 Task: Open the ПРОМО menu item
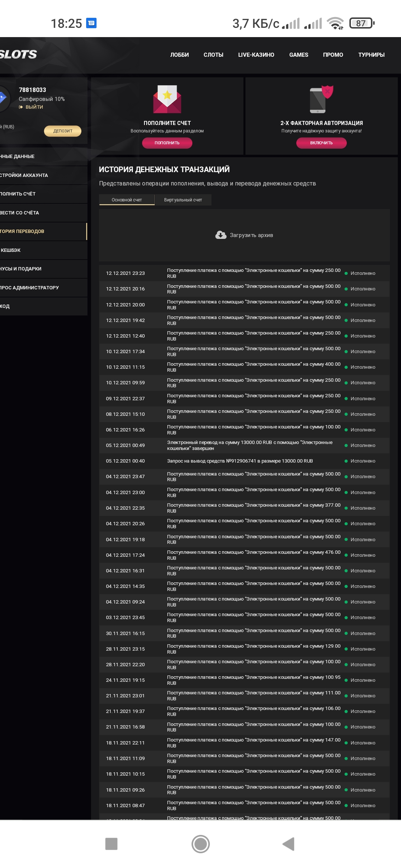coord(333,55)
